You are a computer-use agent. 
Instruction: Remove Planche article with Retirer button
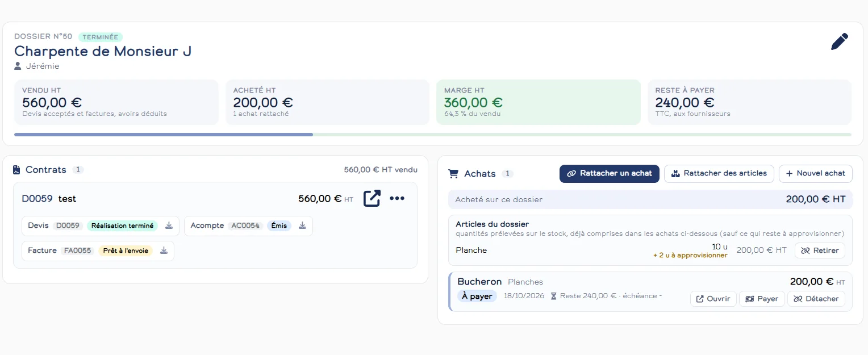pos(820,250)
